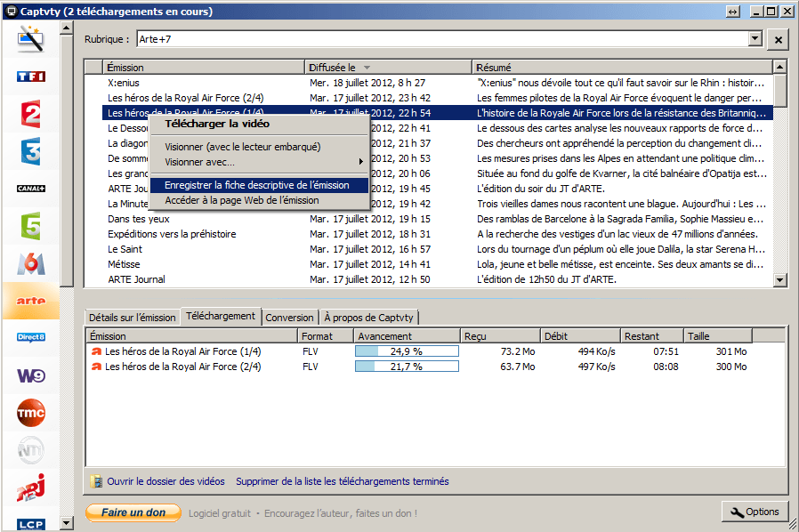Select the TF1 channel logo
The height and width of the screenshot is (532, 799).
tap(30, 77)
